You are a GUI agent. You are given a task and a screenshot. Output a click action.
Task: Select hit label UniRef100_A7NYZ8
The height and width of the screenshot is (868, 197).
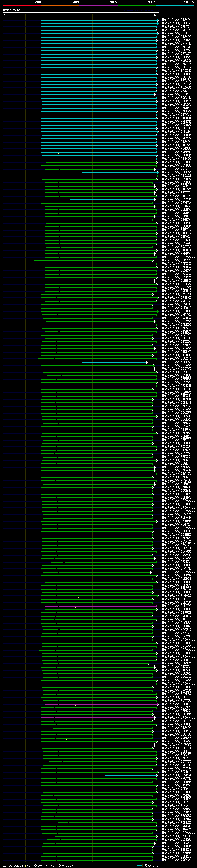pyautogui.click(x=177, y=64)
